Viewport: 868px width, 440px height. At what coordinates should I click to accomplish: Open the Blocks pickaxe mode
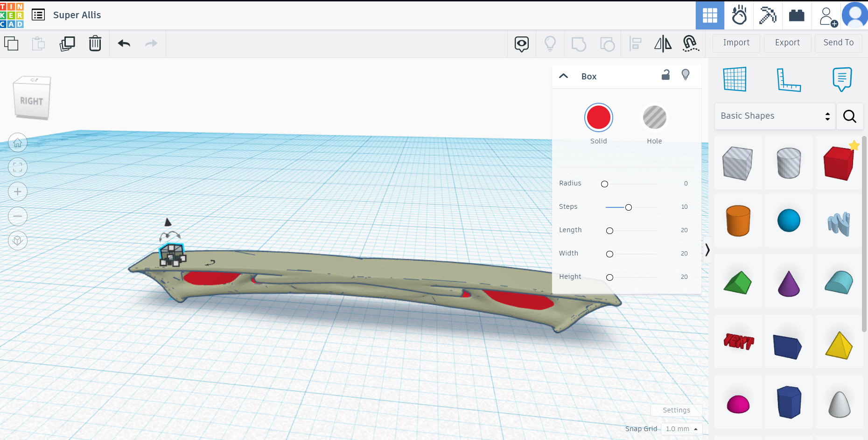pos(768,15)
